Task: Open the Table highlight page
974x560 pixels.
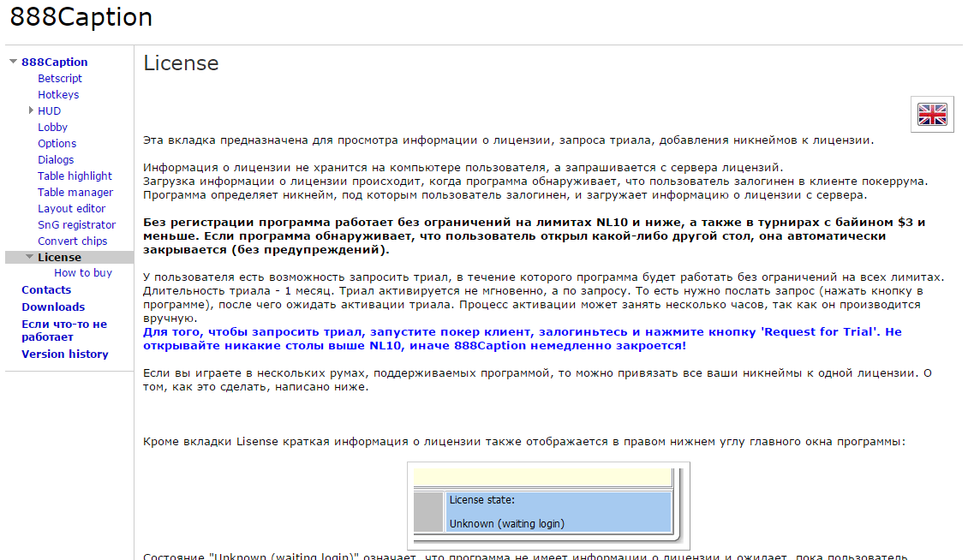Action: (75, 176)
